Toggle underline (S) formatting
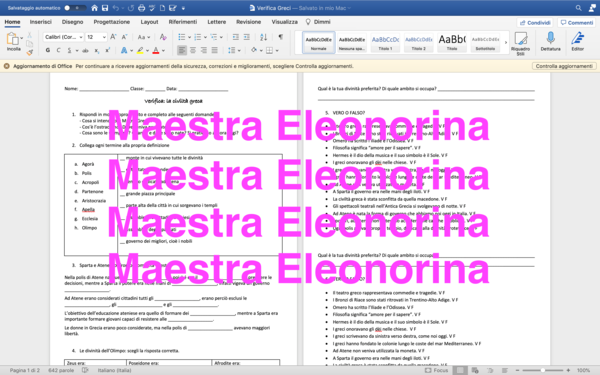Viewport: 600px width, 375px height. coord(69,50)
